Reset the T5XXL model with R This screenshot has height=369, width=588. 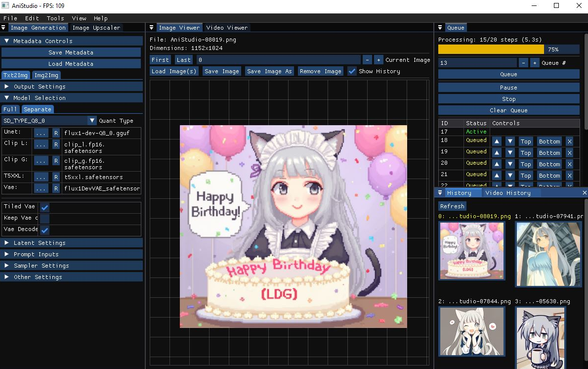(x=56, y=177)
